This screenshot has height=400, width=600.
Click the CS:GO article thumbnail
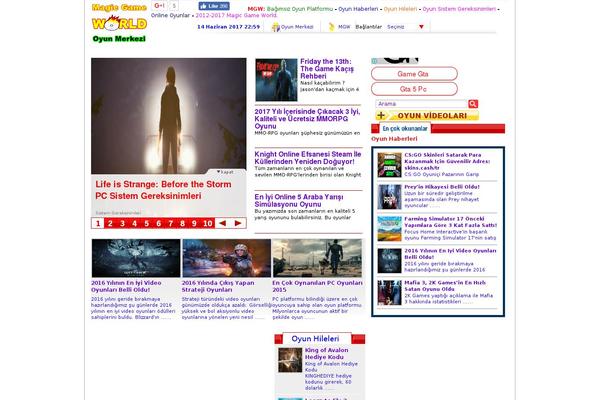[x=389, y=165]
